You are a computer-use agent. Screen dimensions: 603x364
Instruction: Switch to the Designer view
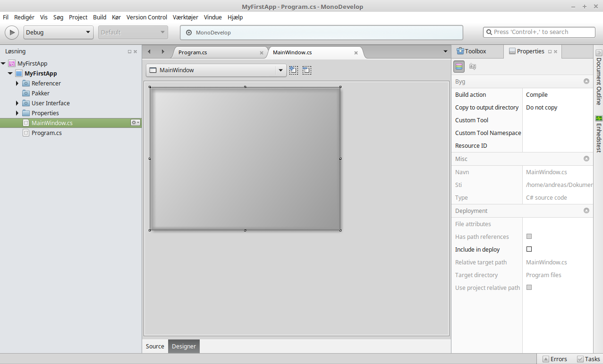[184, 346]
